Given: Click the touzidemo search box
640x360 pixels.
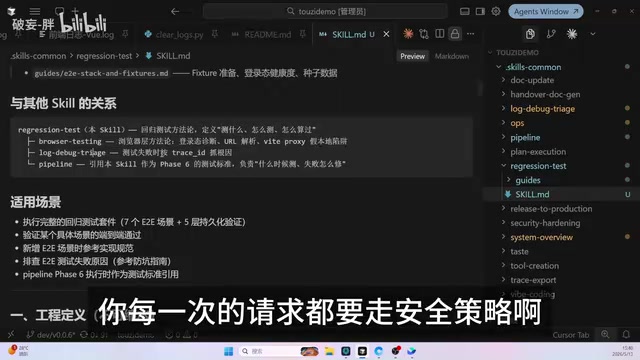Looking at the screenshot, I should [x=325, y=11].
